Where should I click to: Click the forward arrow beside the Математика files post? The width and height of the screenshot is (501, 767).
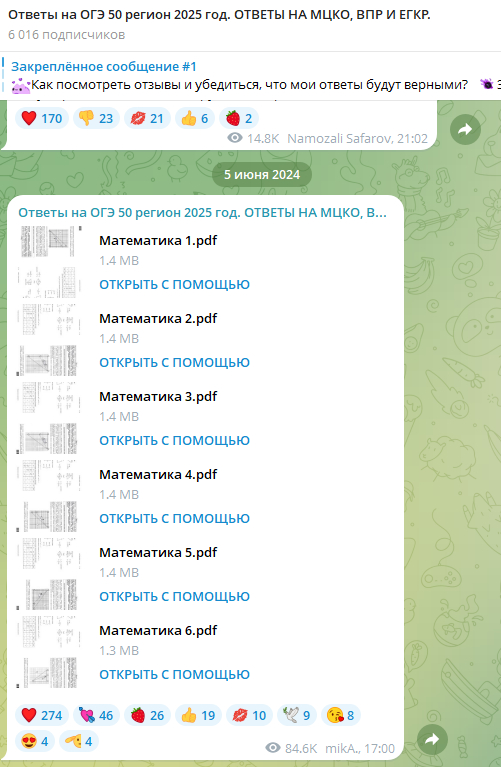click(x=433, y=739)
